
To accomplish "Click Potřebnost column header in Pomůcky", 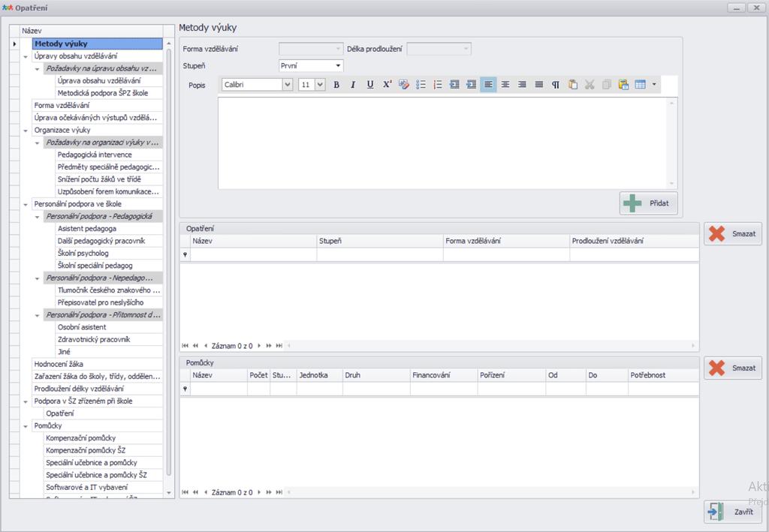I will pyautogui.click(x=664, y=375).
